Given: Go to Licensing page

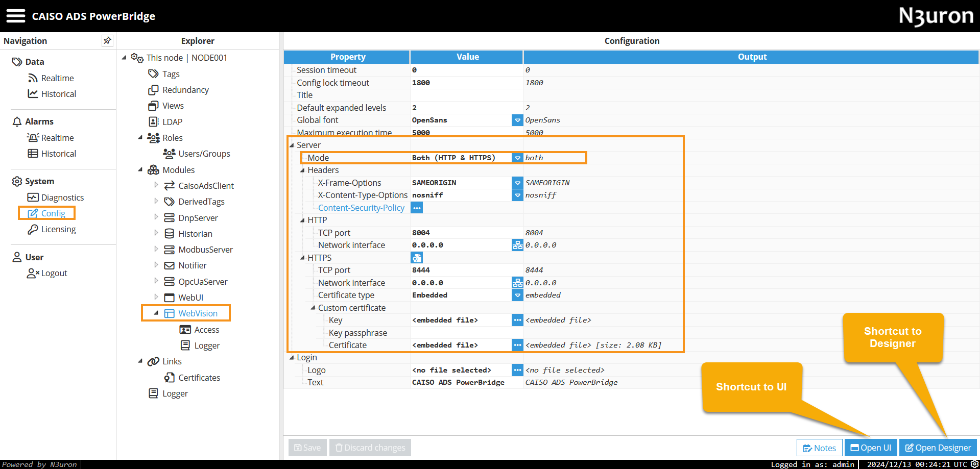Looking at the screenshot, I should pos(52,229).
